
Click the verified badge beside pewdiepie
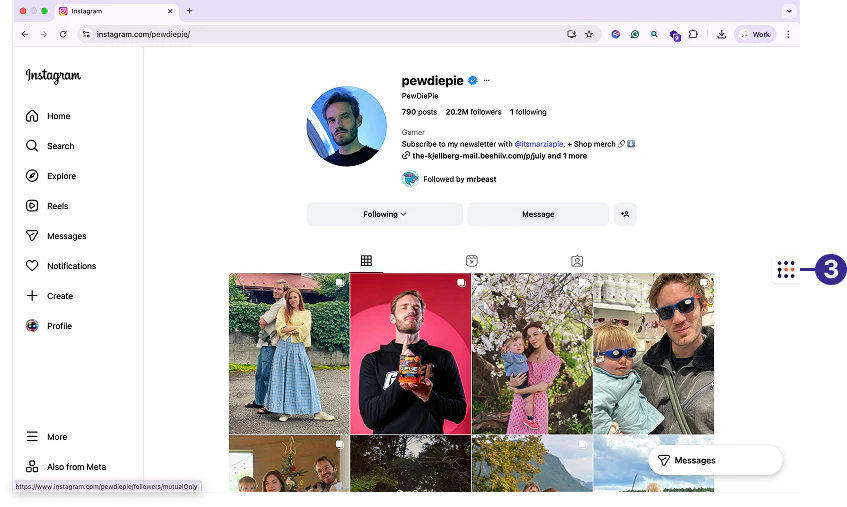[473, 80]
